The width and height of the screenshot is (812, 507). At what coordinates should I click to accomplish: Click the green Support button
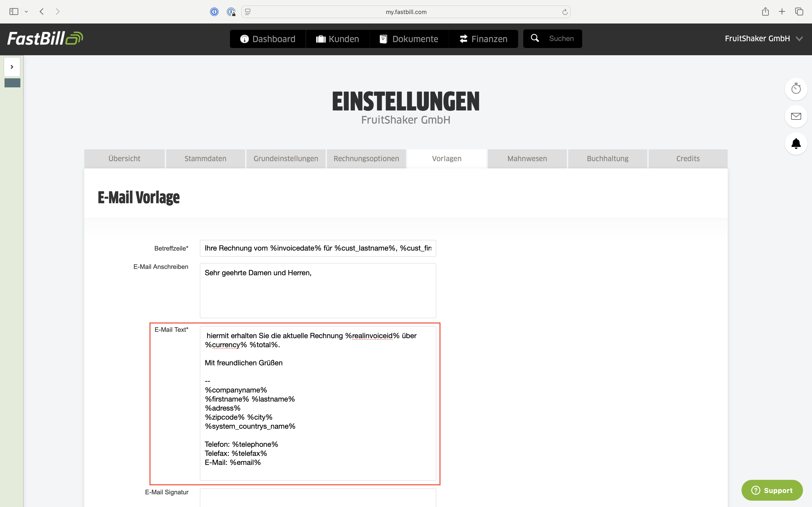[772, 490]
